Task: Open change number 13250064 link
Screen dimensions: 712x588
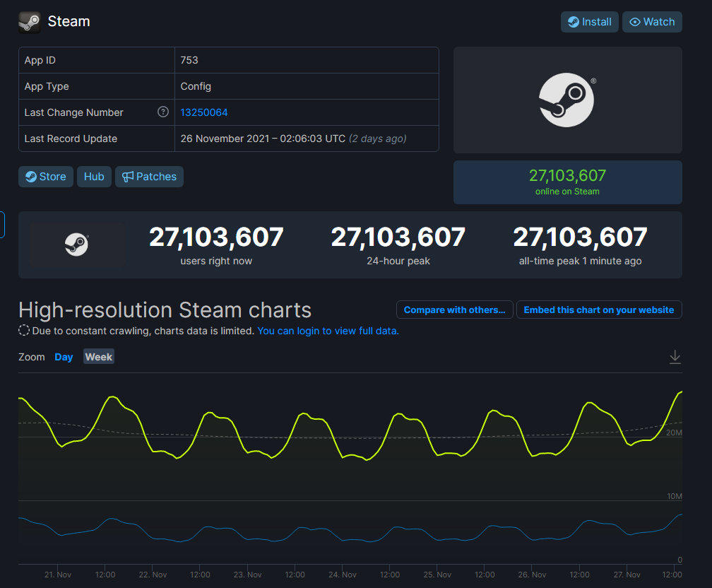Action: click(x=204, y=112)
